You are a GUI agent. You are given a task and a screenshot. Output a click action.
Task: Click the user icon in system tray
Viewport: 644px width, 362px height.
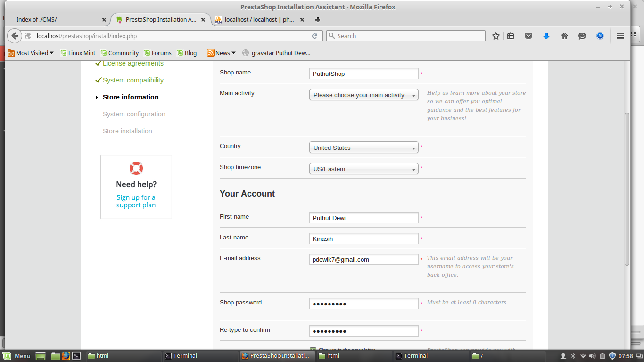coord(563,356)
